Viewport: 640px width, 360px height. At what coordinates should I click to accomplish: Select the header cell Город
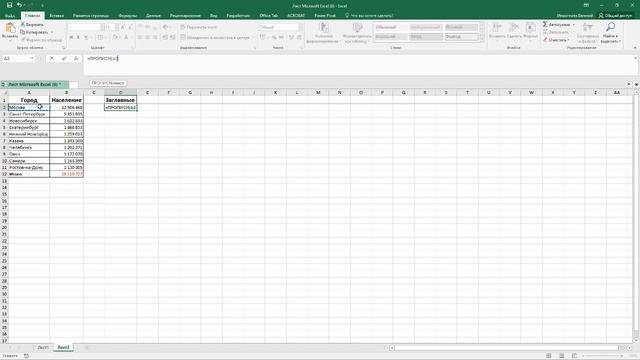[x=29, y=100]
